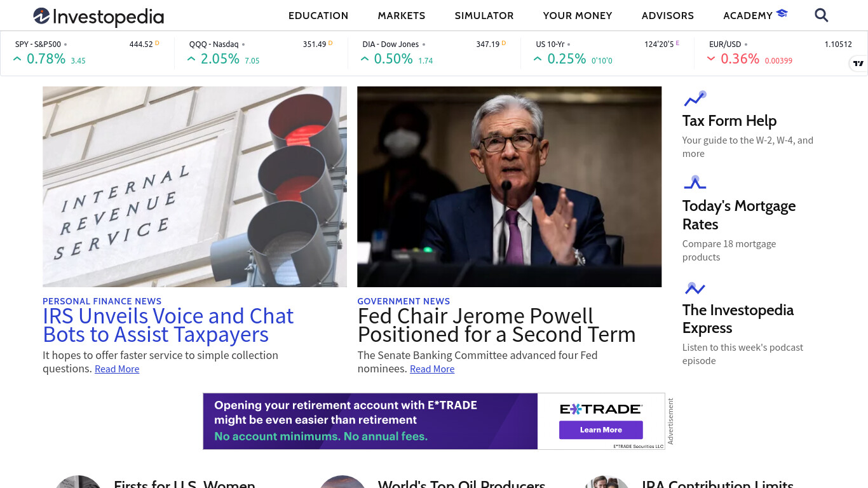Open the Advisors menu
Viewport: 868px width, 488px height.
(x=668, y=16)
